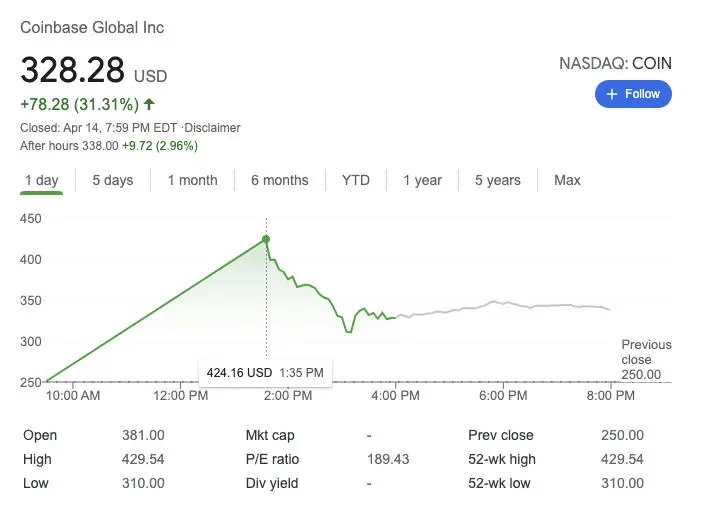Click the P/E ratio value 189.43
This screenshot has width=724, height=523.
[x=388, y=459]
